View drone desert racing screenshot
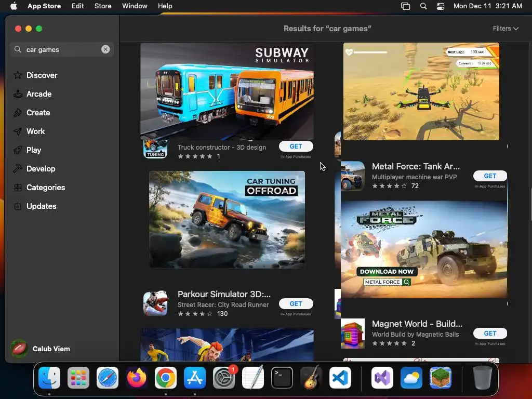Viewport: 532px width, 399px height. point(421,91)
